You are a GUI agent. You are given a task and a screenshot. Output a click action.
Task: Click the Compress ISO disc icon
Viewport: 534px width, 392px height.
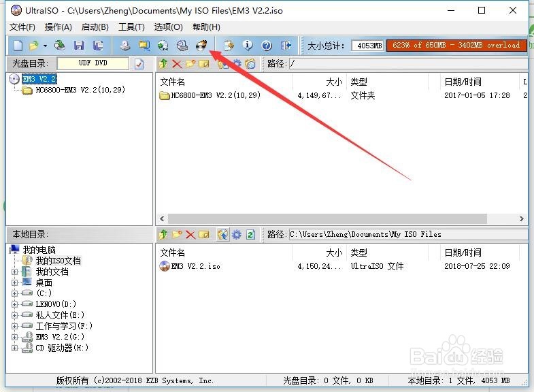click(163, 46)
